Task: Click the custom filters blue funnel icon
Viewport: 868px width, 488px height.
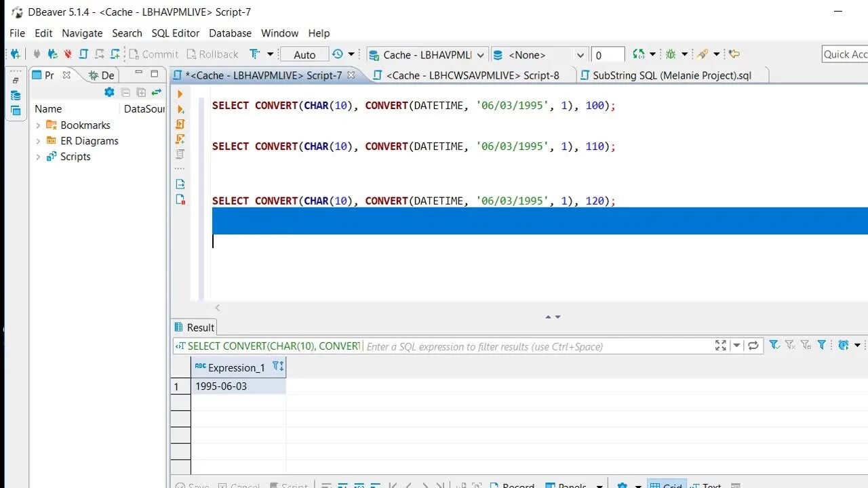Action: [822, 346]
